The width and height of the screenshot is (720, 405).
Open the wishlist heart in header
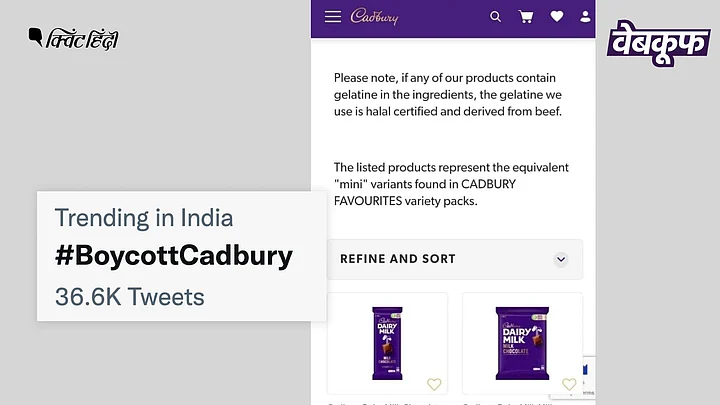[x=557, y=17]
